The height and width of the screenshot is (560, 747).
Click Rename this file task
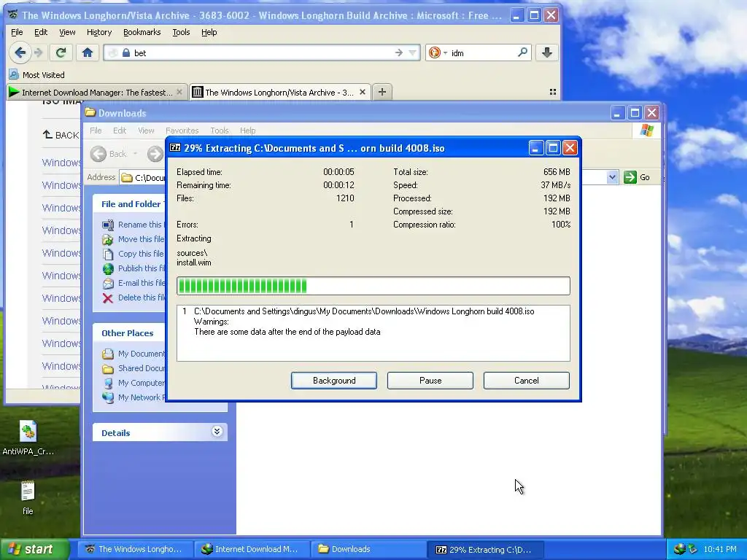tap(133, 225)
